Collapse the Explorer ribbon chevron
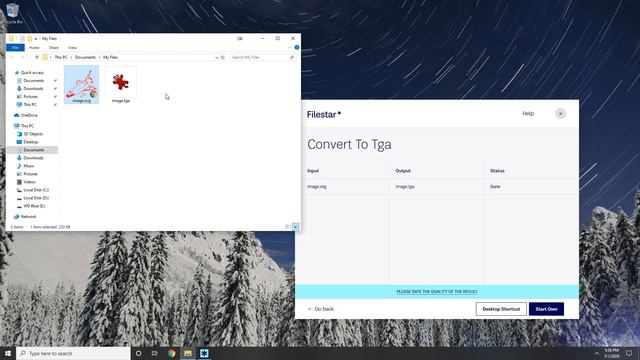Image resolution: width=640 pixels, height=360 pixels. coord(289,47)
